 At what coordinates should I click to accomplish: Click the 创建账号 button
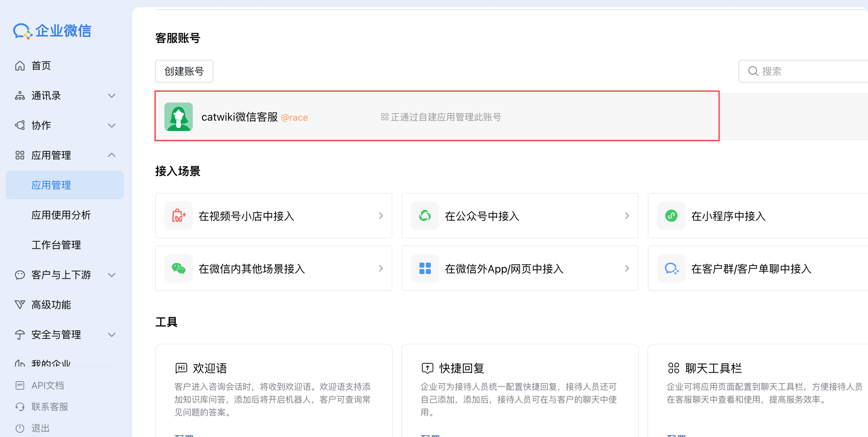coord(184,71)
